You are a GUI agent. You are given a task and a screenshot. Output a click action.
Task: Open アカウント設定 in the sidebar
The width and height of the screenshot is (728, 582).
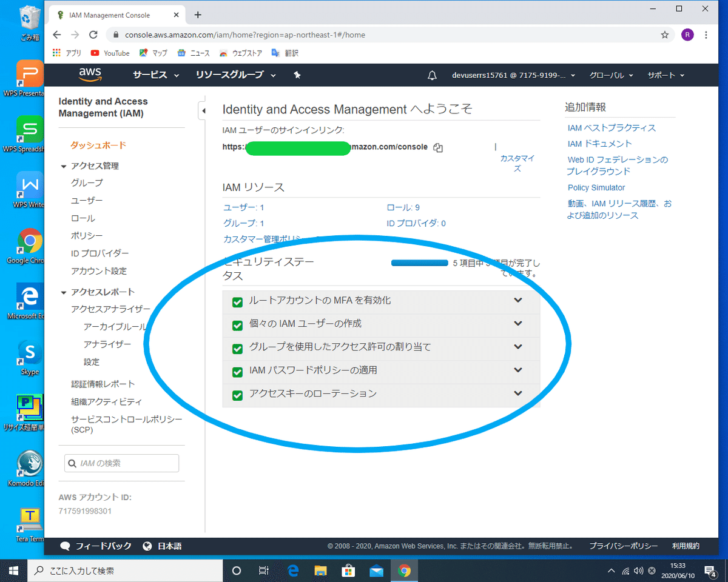[99, 271]
